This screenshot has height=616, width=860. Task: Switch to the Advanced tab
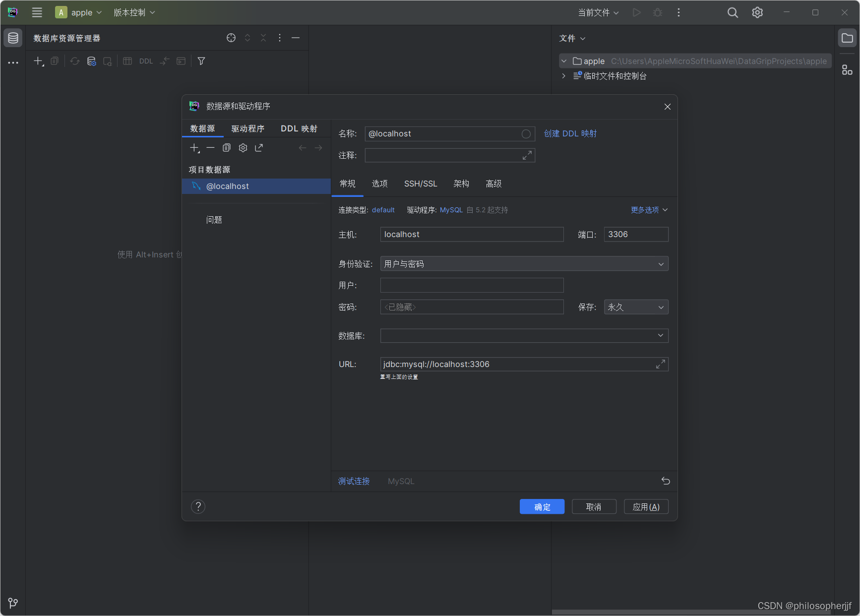click(x=493, y=184)
